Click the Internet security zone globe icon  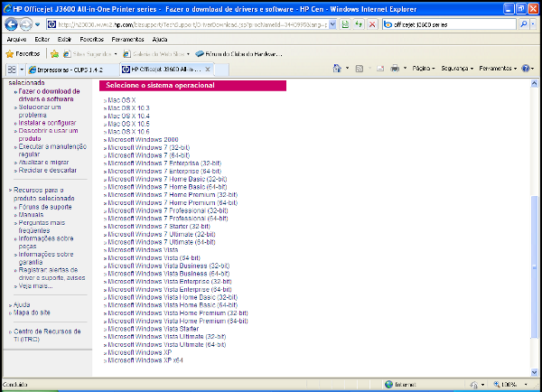[x=388, y=385]
